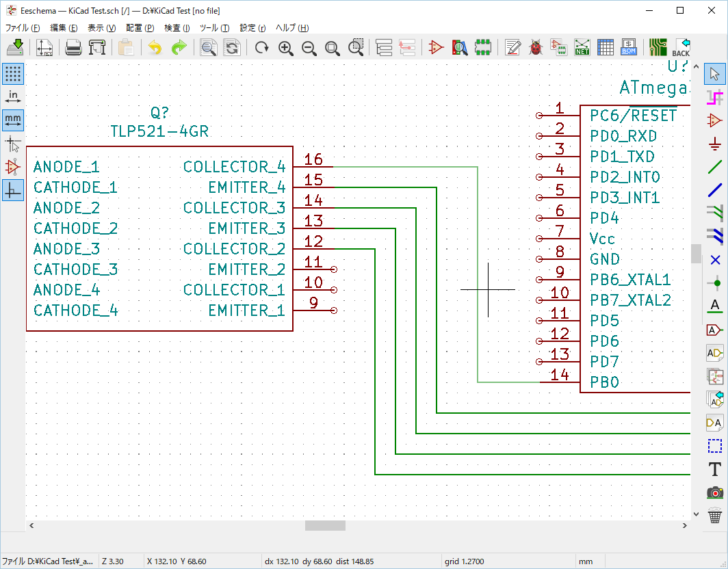The height and width of the screenshot is (569, 728).
Task: Open the symbol fields table editor
Action: [606, 47]
